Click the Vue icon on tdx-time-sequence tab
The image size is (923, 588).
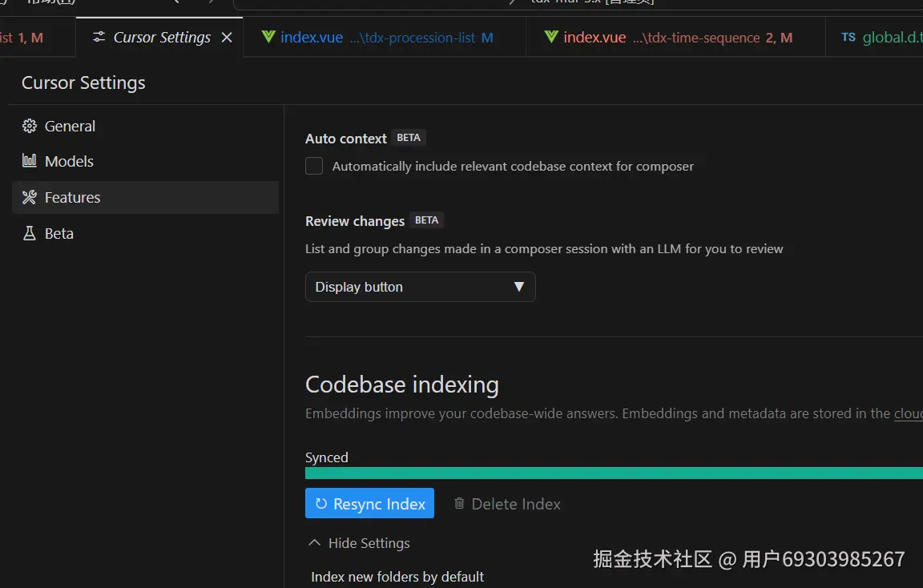[x=551, y=37]
